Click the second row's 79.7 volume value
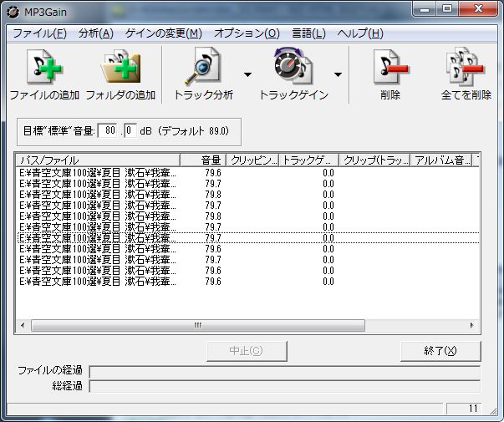Viewport: 504px width, 422px height. [x=213, y=184]
